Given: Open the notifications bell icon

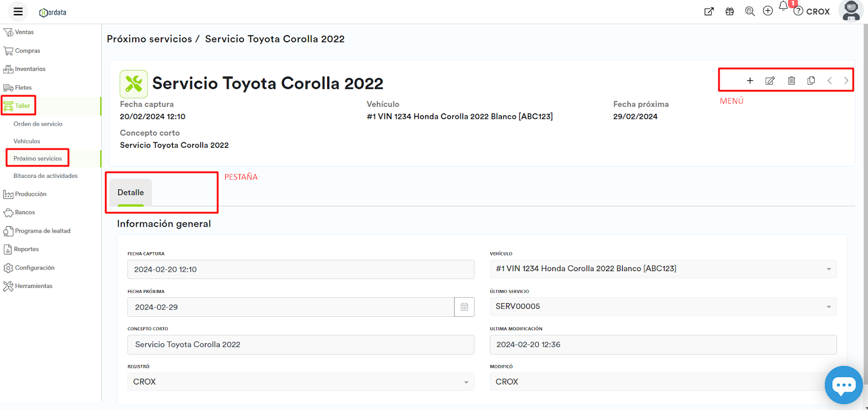Looking at the screenshot, I should [x=783, y=7].
